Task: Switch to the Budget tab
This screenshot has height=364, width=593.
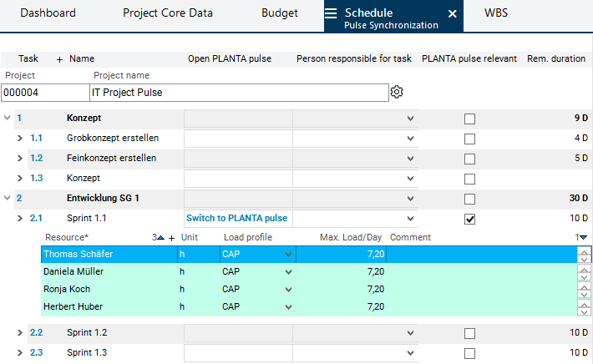Action: pyautogui.click(x=279, y=13)
